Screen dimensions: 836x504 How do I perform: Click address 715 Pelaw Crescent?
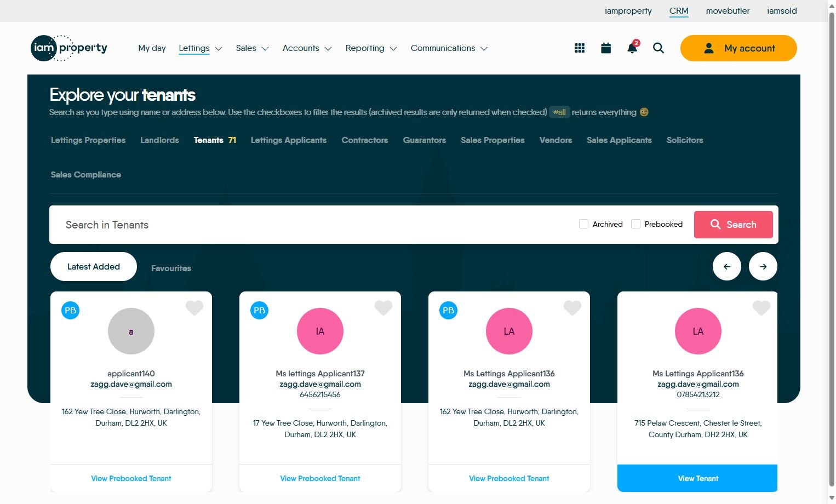(698, 429)
